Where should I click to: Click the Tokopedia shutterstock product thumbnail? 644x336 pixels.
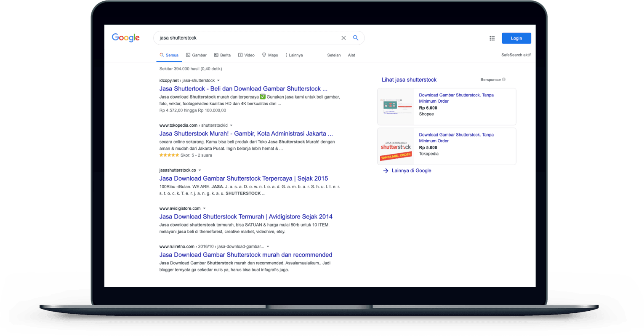[396, 146]
